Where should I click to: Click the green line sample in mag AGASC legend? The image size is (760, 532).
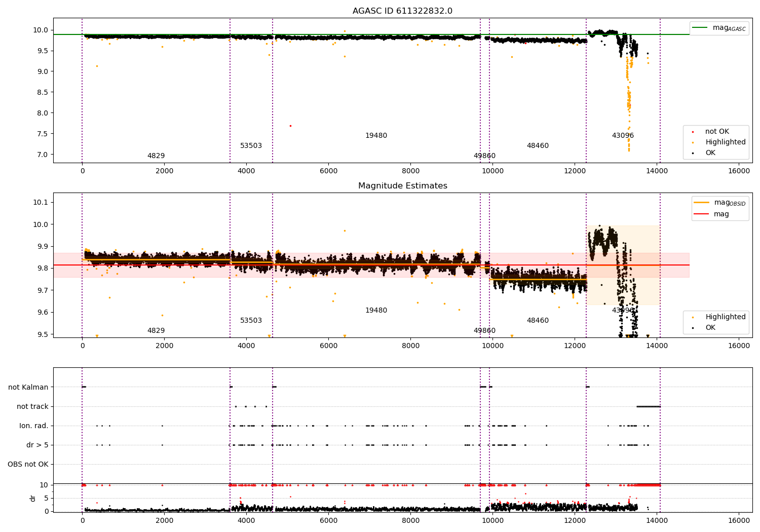tap(700, 28)
